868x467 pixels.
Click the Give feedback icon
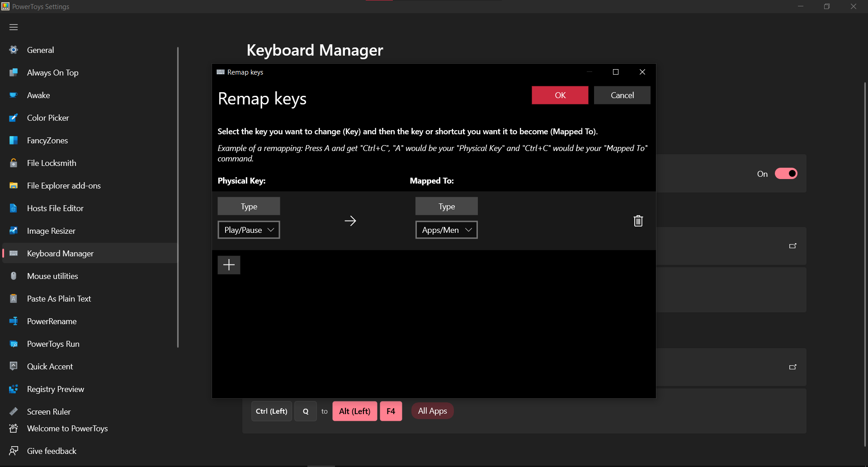click(14, 451)
